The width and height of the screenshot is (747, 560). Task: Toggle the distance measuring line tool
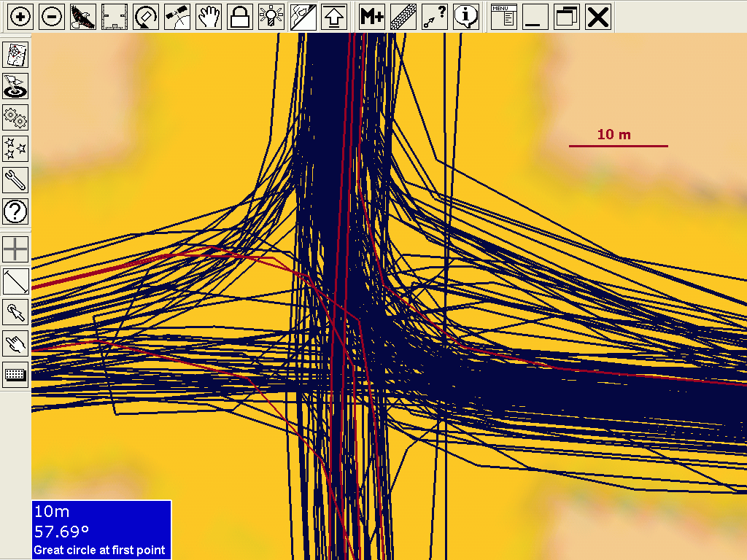[15, 281]
